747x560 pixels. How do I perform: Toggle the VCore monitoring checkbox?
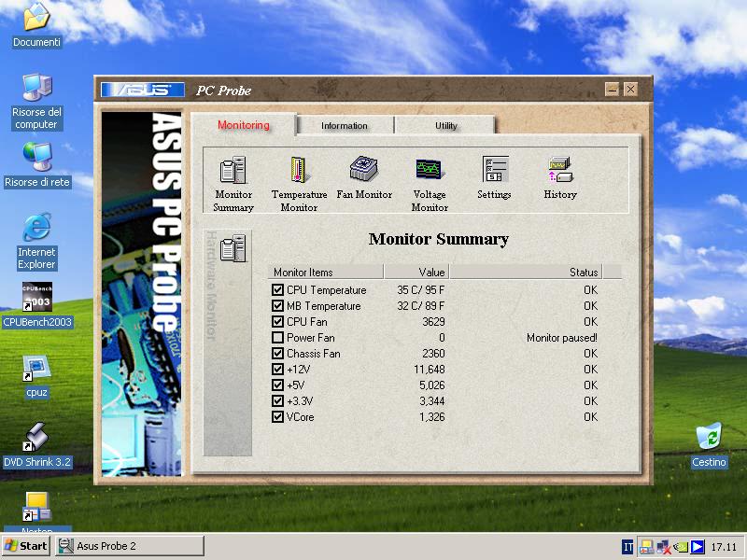(277, 416)
